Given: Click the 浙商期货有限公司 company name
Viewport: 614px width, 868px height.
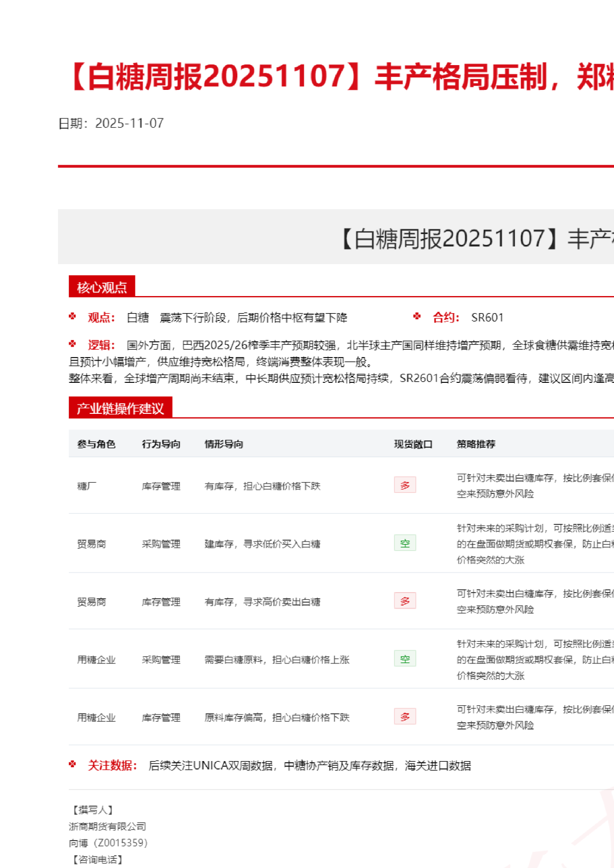Looking at the screenshot, I should 108,827.
